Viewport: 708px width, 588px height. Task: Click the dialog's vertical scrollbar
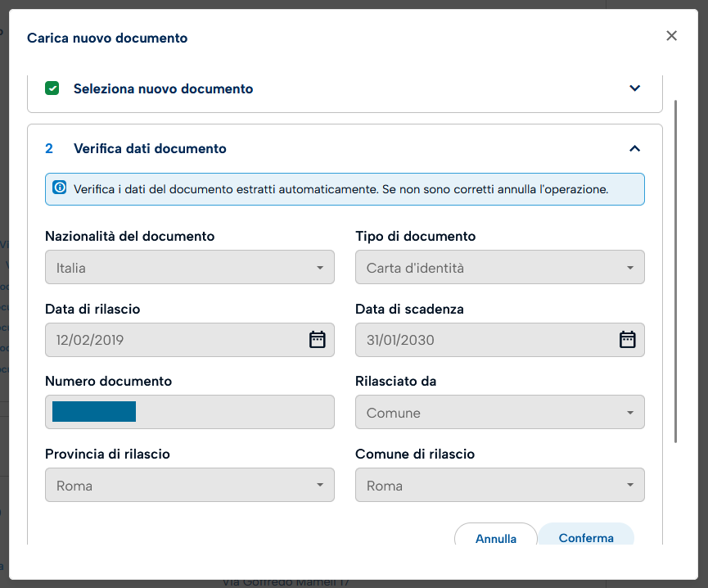point(675,270)
